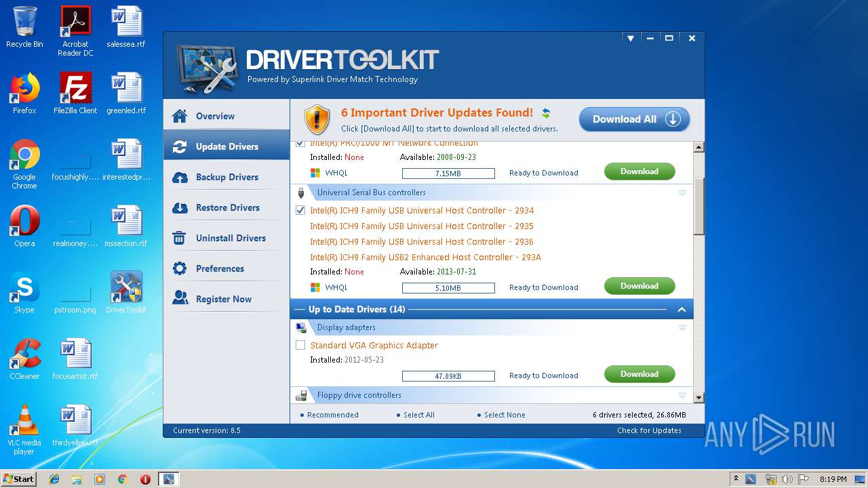Click the volume icon in system tray

[787, 479]
